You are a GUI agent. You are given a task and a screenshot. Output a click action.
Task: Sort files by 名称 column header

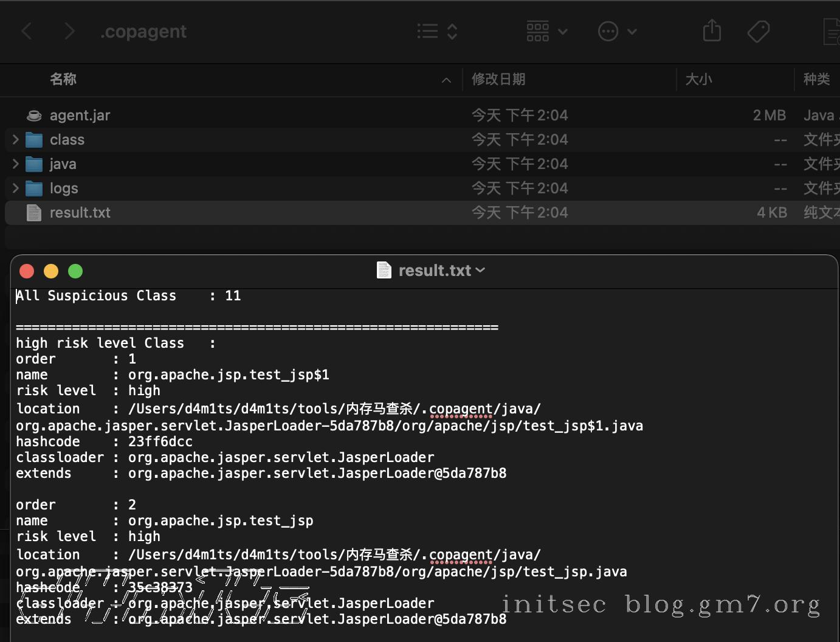click(63, 79)
